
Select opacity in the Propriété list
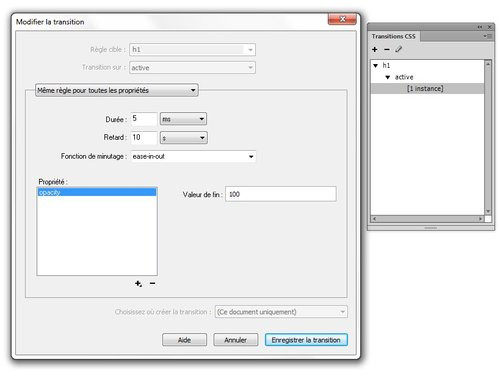click(97, 192)
